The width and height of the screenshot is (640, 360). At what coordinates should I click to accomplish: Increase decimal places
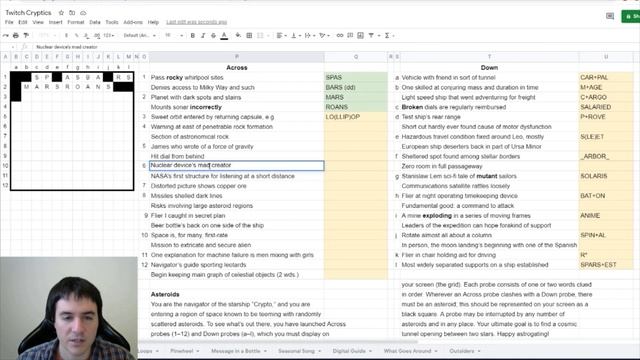[97, 36]
